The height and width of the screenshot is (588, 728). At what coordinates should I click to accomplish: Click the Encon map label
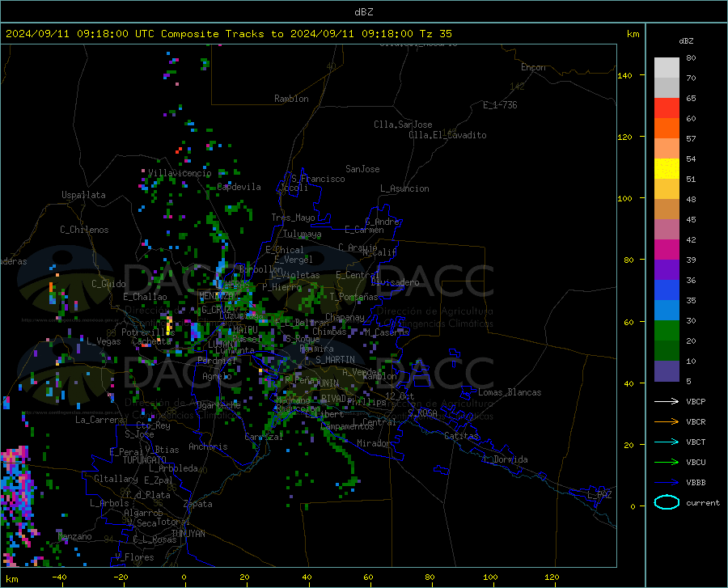[x=533, y=67]
